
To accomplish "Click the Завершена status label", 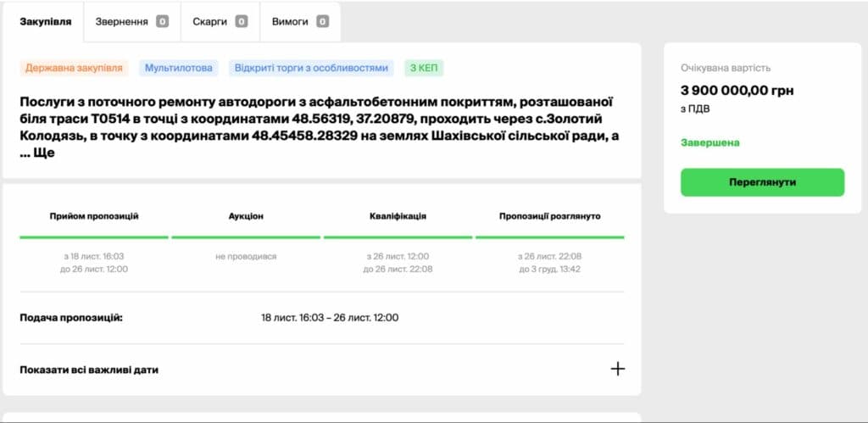I will tap(709, 142).
